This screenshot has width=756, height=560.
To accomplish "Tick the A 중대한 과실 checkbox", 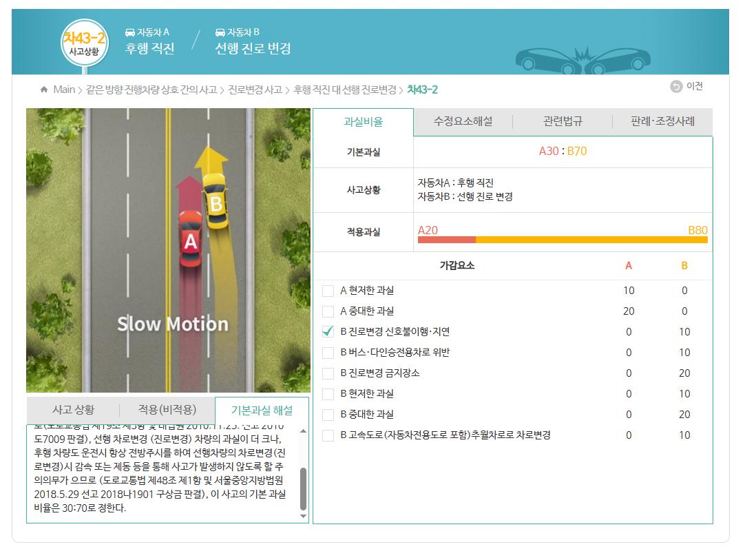I will click(328, 311).
